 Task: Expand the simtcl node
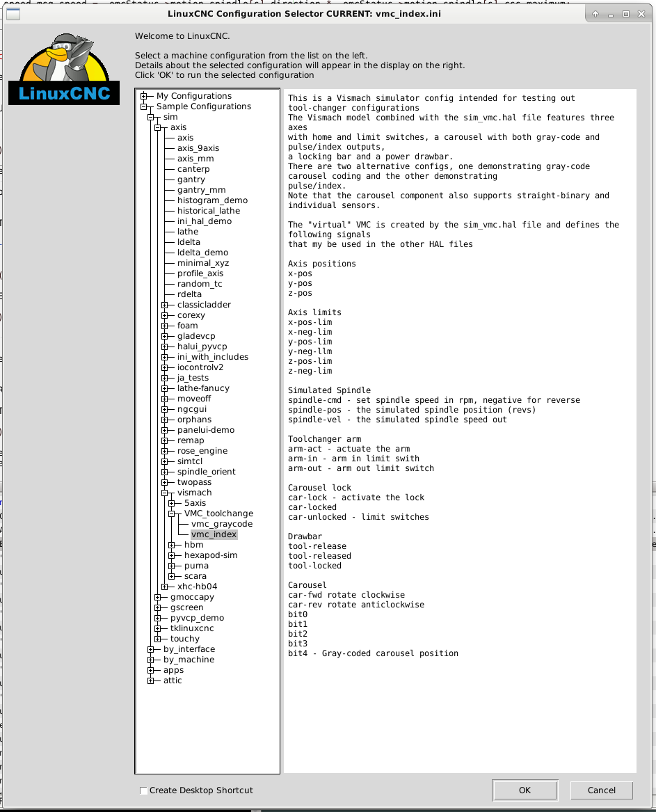tap(165, 461)
